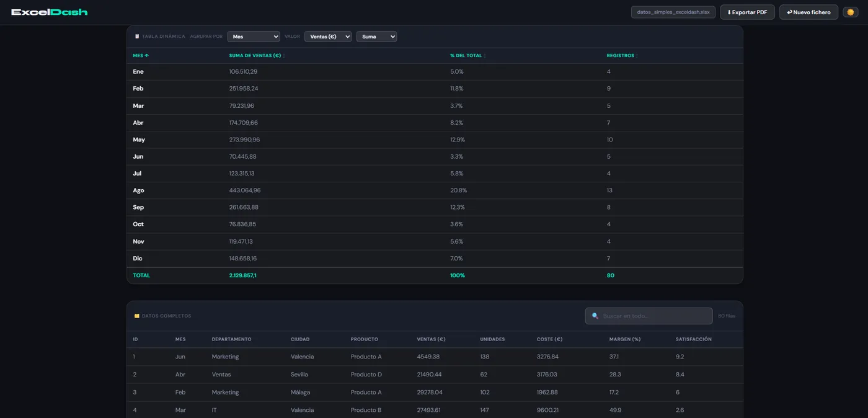Select the Nov row label
The height and width of the screenshot is (418, 868).
(138, 241)
